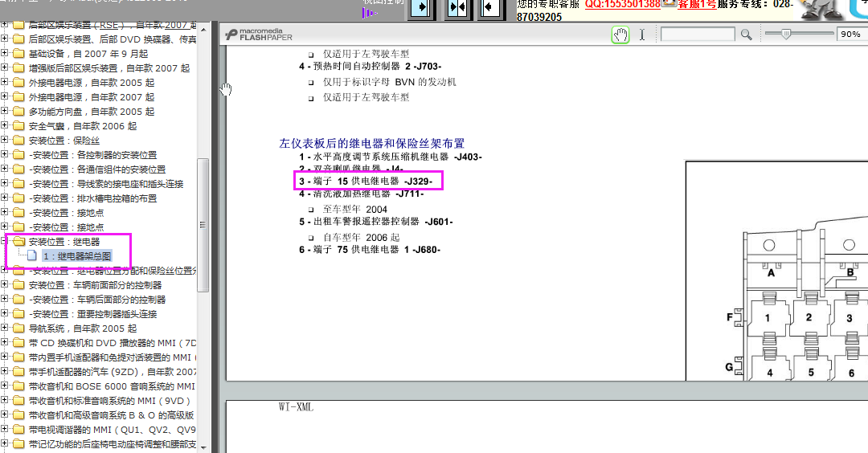Select the text selection I-beam tool

(641, 35)
